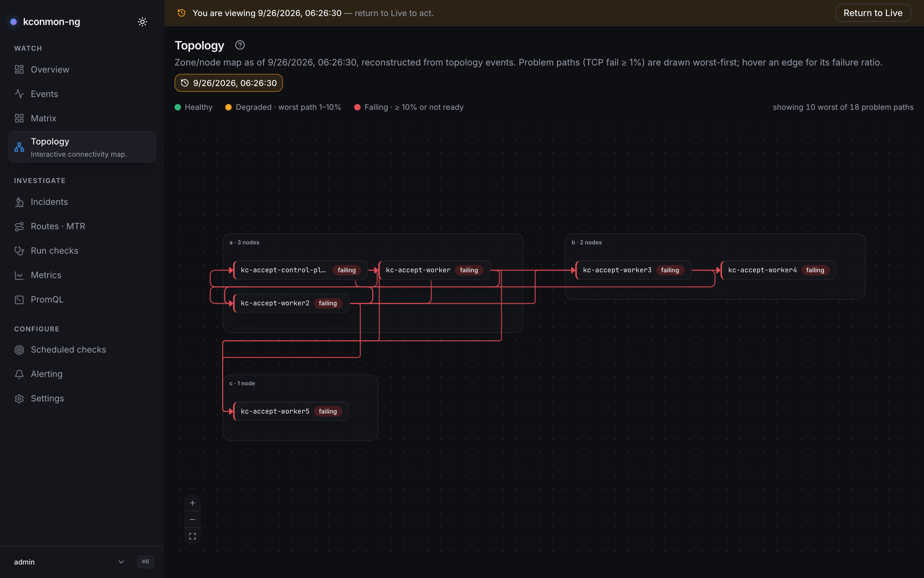Image resolution: width=924 pixels, height=578 pixels.
Task: Fit the topology map to view
Action: [x=193, y=536]
